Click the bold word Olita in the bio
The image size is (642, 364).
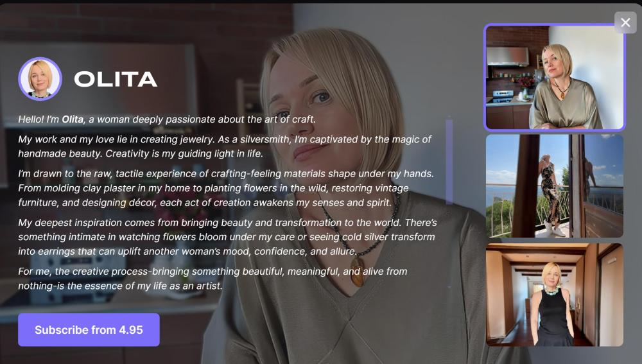(x=73, y=119)
